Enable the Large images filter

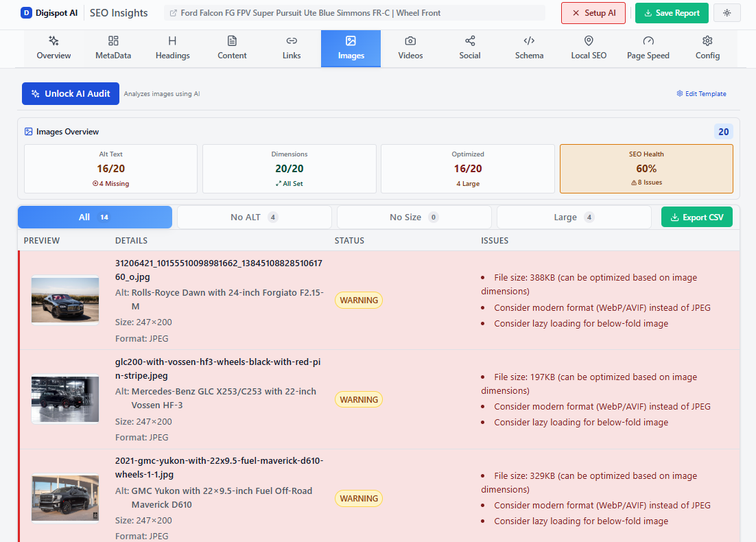point(574,217)
